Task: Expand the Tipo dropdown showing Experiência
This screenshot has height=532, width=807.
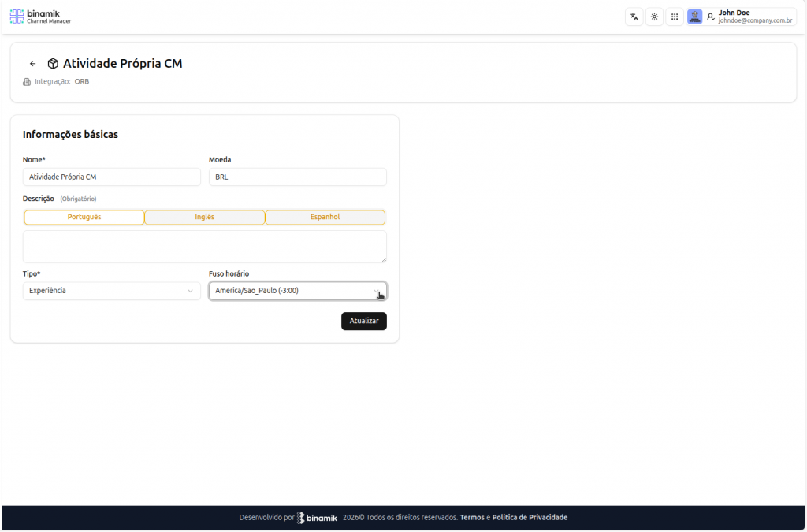Action: [x=111, y=291]
